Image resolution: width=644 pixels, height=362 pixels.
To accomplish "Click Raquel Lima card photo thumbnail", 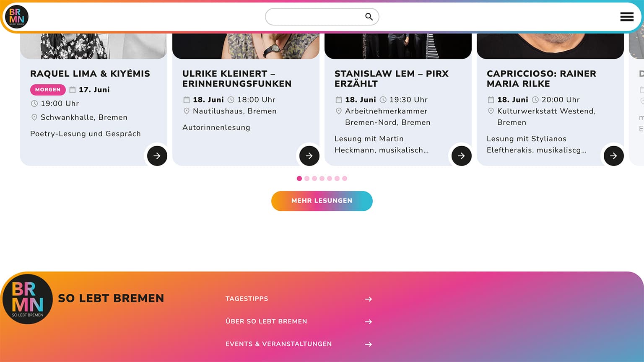I will pyautogui.click(x=93, y=46).
